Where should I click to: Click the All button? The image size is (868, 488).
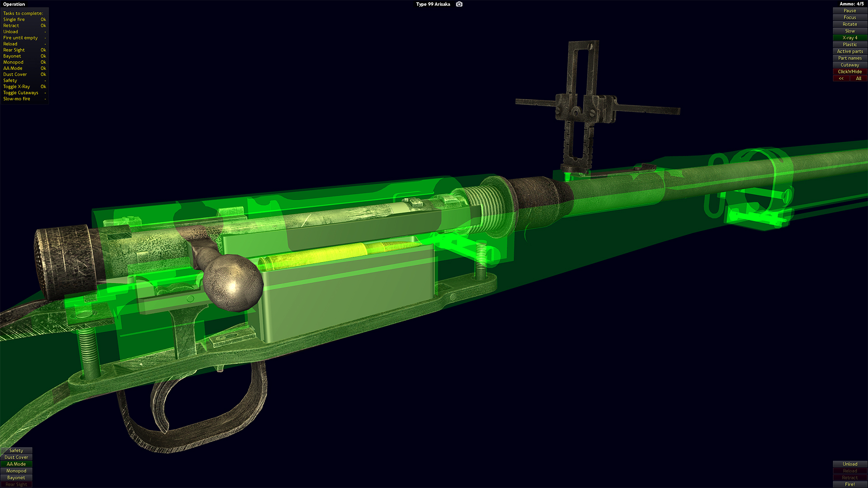point(859,78)
